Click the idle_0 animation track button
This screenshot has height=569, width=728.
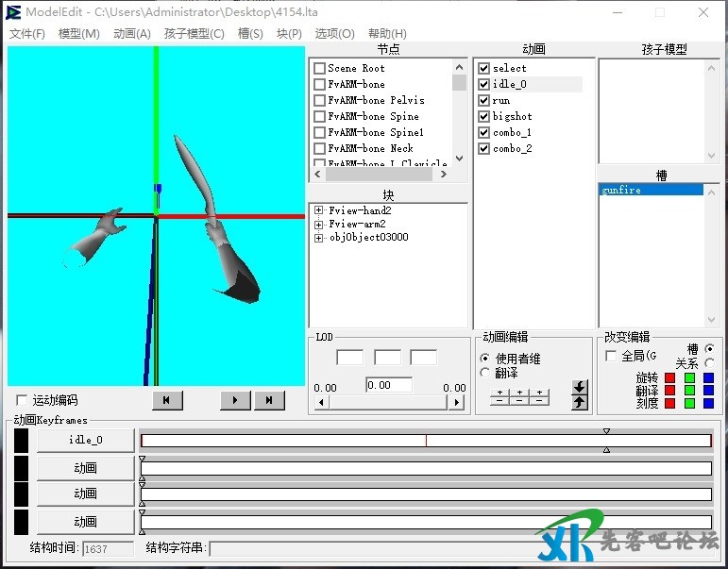tap(85, 440)
